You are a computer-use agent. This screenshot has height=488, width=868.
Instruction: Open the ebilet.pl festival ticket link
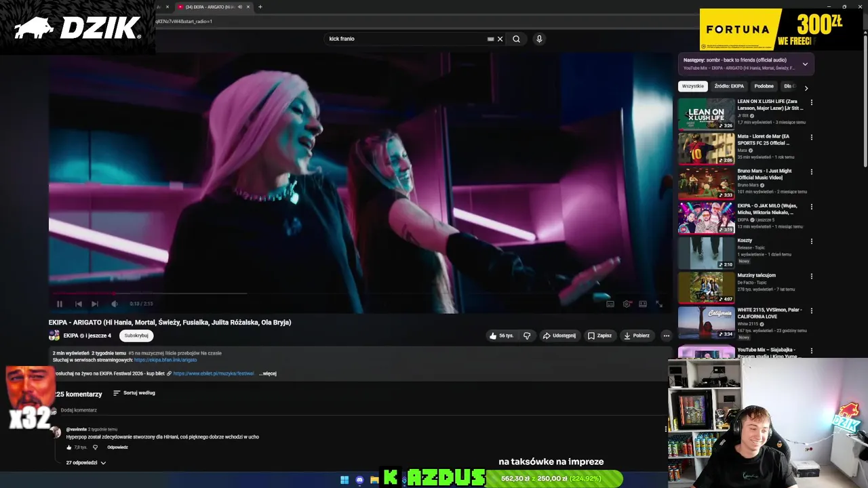coord(214,373)
